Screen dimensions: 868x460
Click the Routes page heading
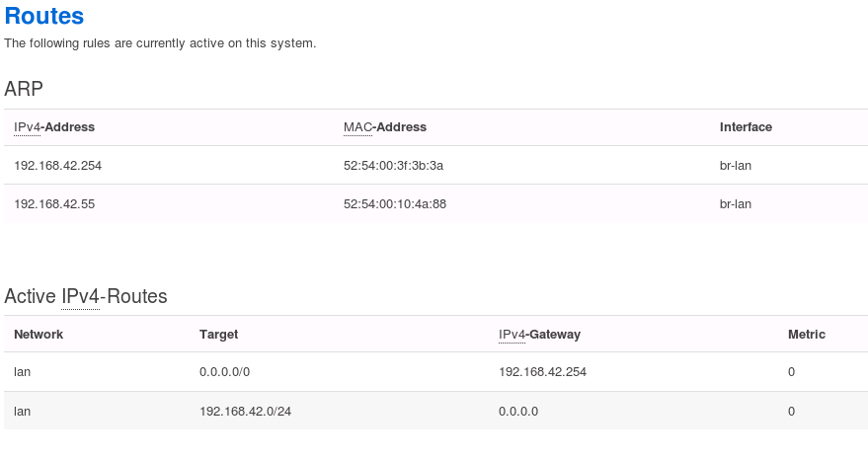point(44,17)
